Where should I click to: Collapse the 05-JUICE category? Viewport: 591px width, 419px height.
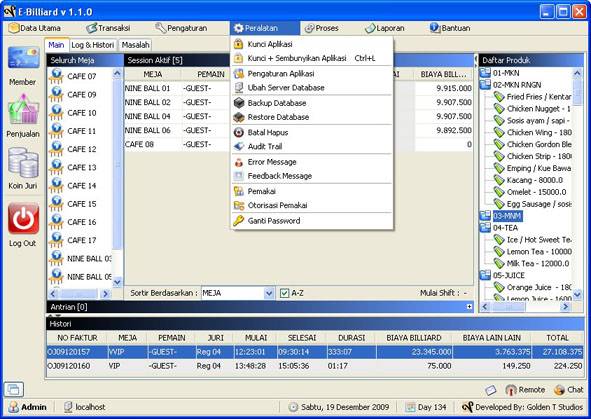pos(485,275)
